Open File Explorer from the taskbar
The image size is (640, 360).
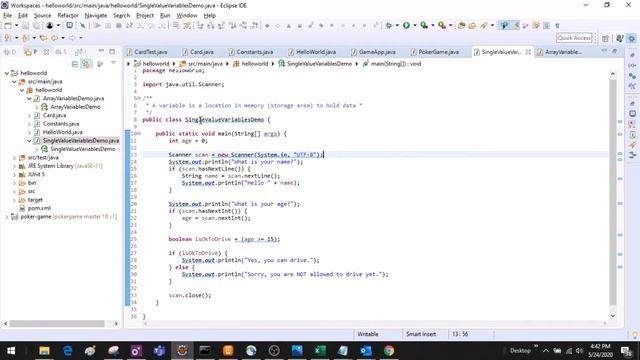[44, 351]
